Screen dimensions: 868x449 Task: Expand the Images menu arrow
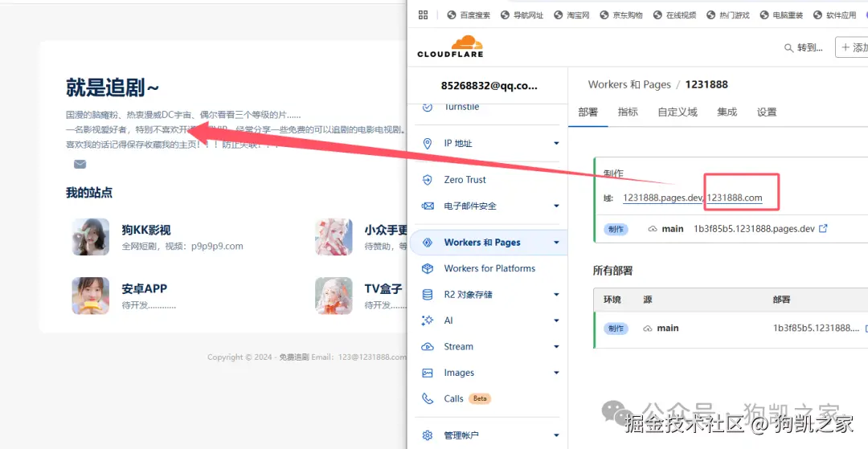[556, 373]
